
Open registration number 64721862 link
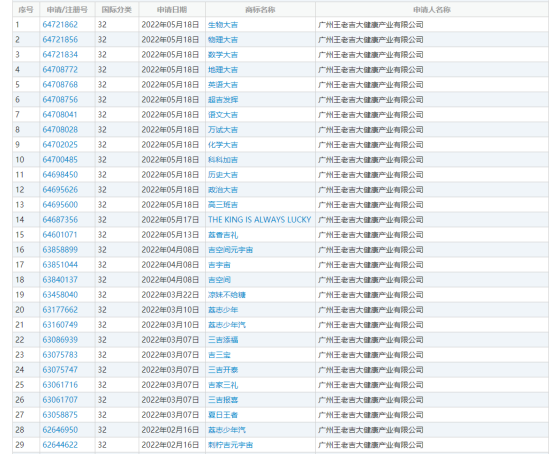click(60, 25)
